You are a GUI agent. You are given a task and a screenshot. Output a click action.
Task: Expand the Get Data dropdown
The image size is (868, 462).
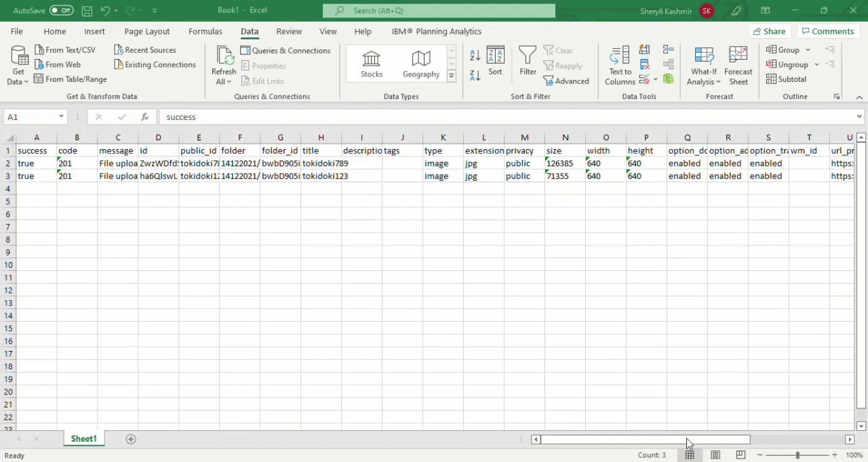[18, 81]
